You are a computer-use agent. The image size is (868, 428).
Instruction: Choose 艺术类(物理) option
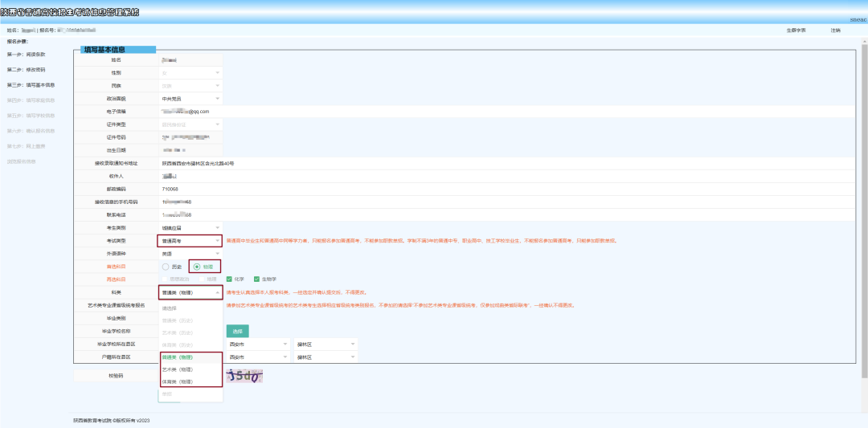190,369
